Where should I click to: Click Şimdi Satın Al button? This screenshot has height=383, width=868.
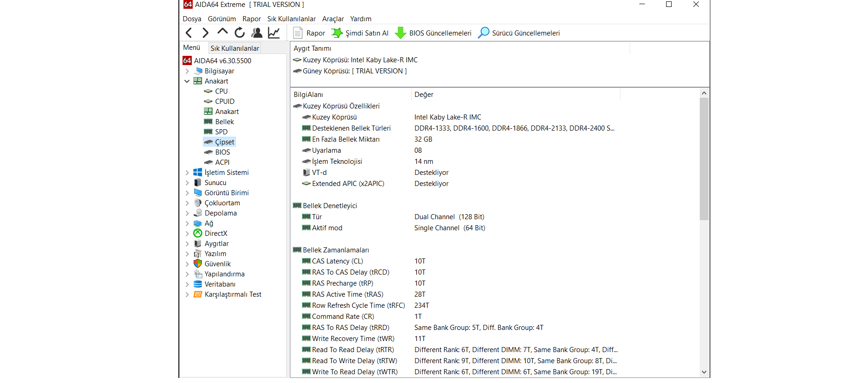(x=360, y=33)
